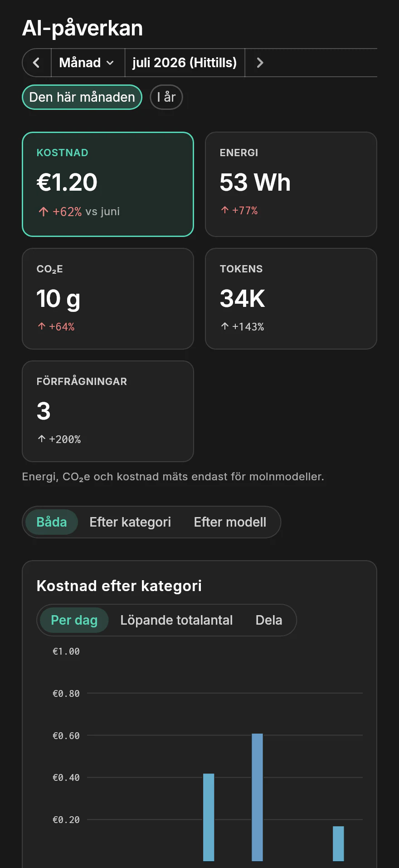Switch to Efter kategori view

pyautogui.click(x=130, y=522)
